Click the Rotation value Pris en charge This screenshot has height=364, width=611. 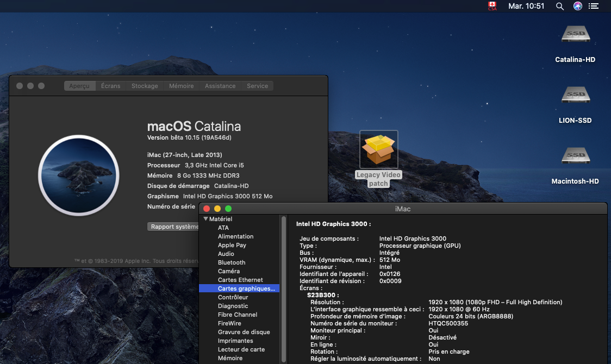click(x=449, y=352)
